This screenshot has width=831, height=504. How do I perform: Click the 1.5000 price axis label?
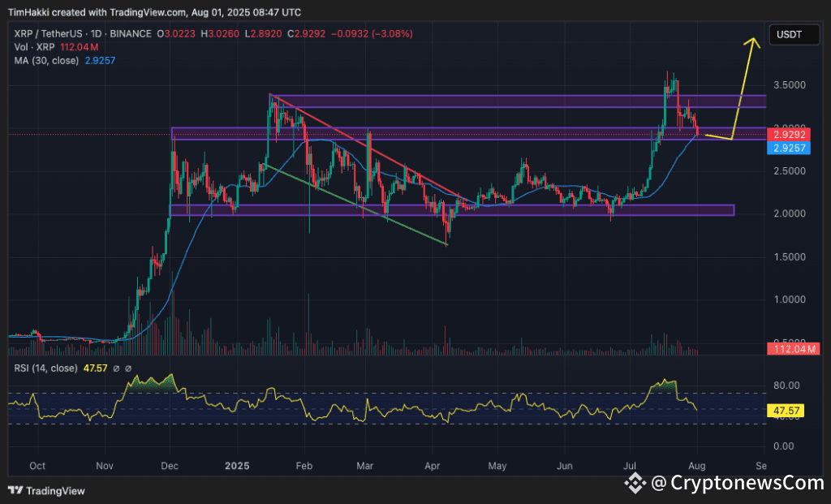[790, 257]
